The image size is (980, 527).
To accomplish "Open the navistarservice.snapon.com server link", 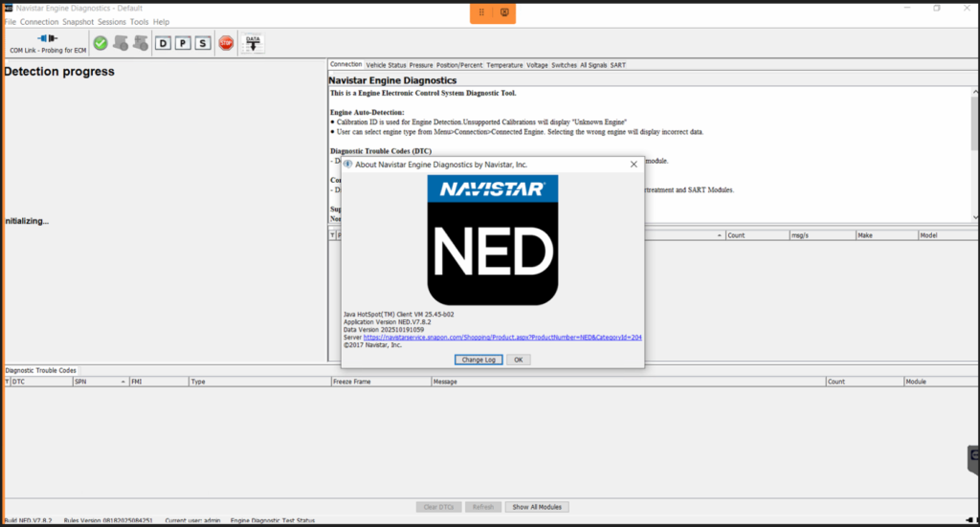I will 502,338.
